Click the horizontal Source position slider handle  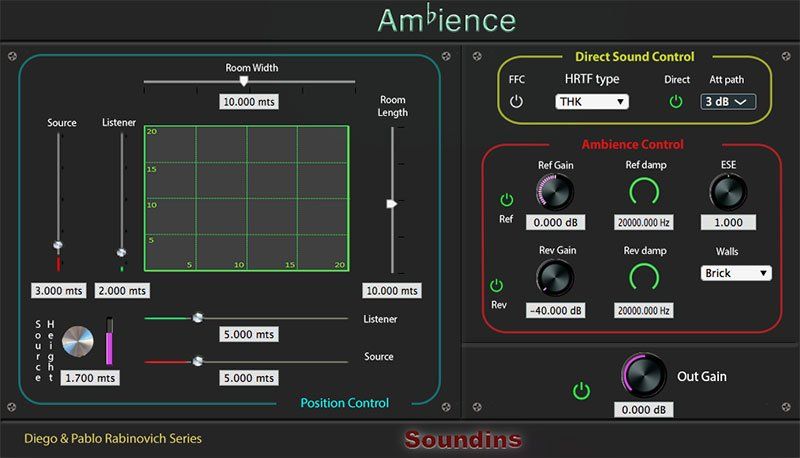(x=198, y=362)
